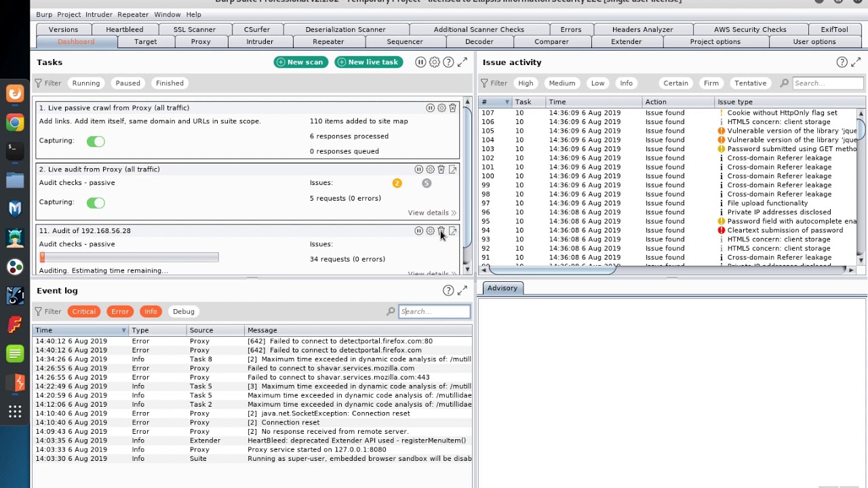Toggle Certain confidence filter

point(675,83)
